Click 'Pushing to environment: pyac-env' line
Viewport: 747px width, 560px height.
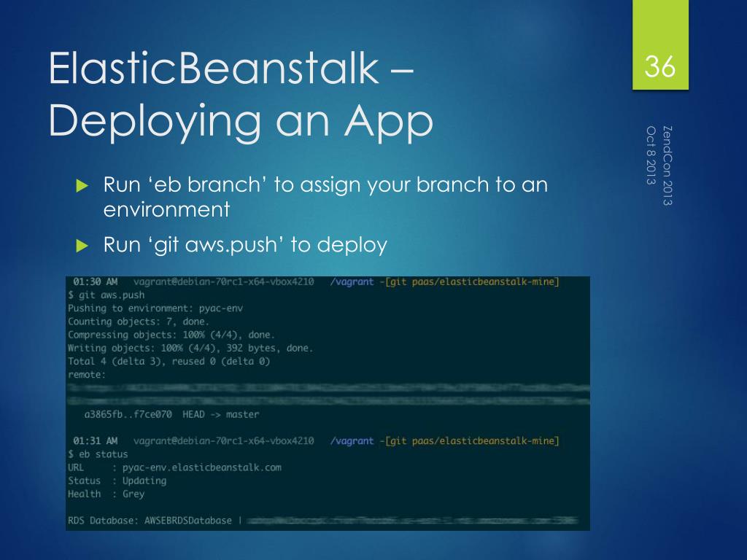coord(155,308)
